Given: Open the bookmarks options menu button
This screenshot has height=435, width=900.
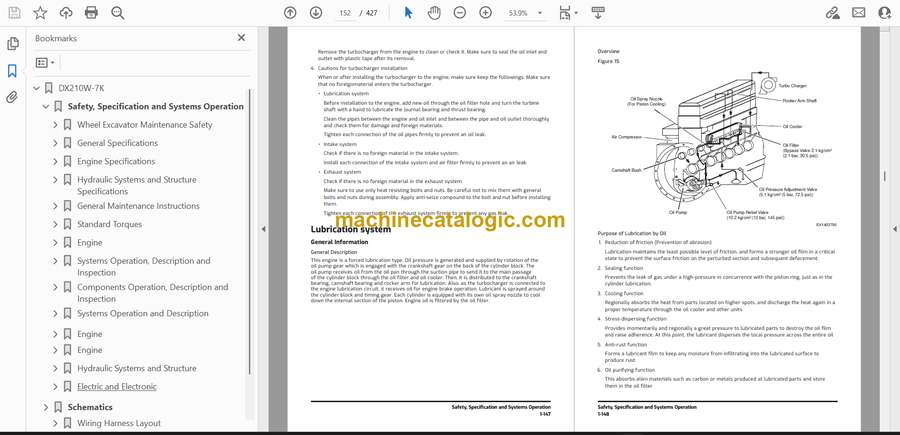Looking at the screenshot, I should tap(45, 63).
